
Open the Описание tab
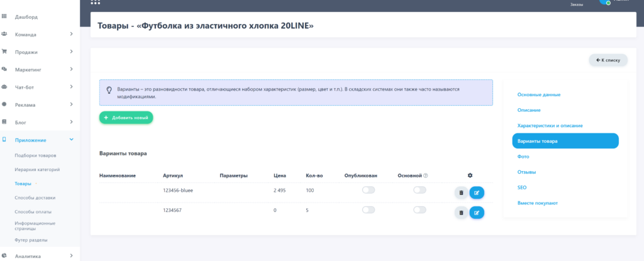pyautogui.click(x=528, y=110)
